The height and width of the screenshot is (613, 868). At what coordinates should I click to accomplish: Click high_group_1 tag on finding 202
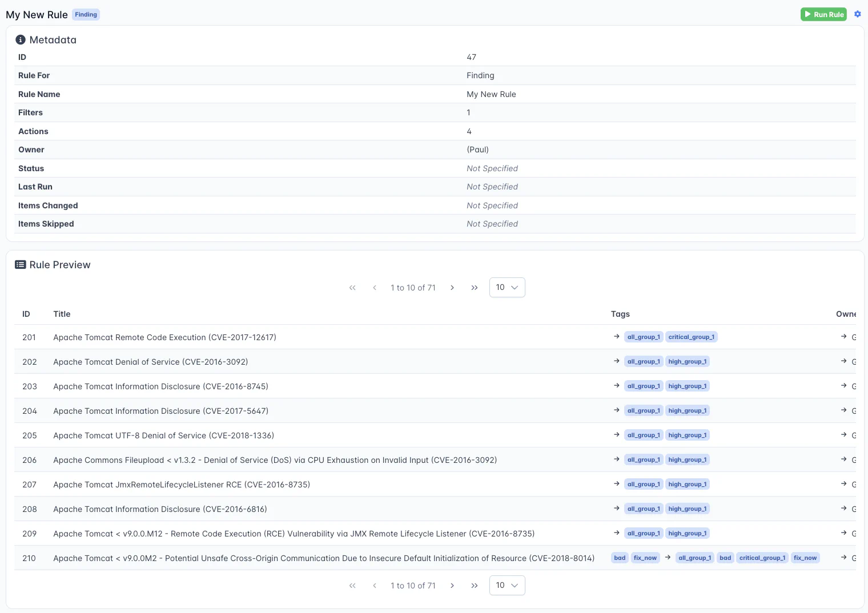click(x=687, y=362)
